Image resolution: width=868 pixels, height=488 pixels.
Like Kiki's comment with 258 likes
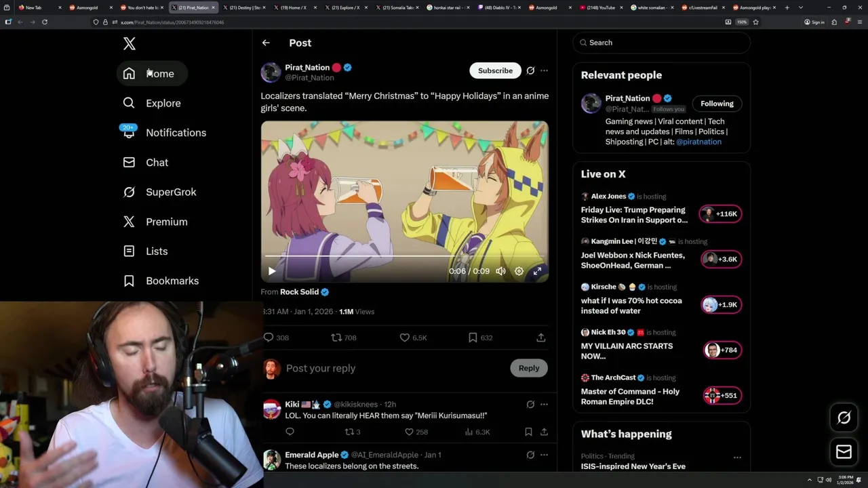coord(416,432)
